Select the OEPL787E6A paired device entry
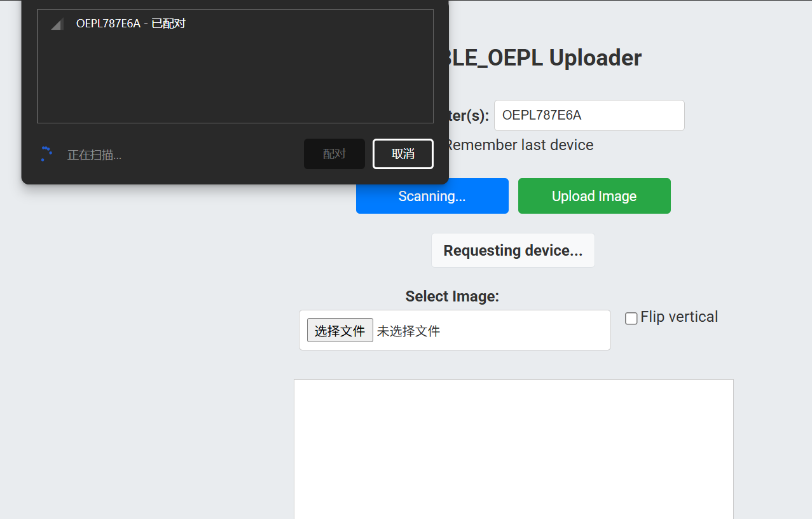Viewport: 812px width, 519px height. pyautogui.click(x=130, y=24)
